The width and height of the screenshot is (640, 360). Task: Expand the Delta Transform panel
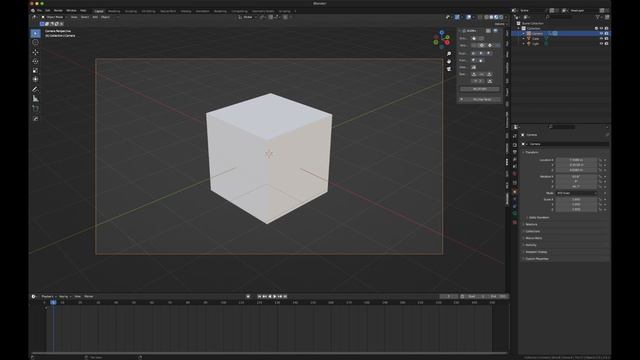tap(539, 218)
